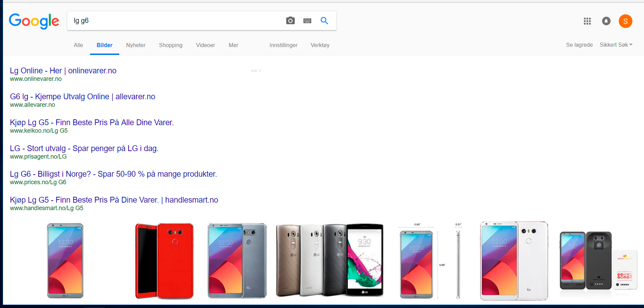Screen dimensions: 644x308
Task: Open the Videoer tab
Action: tap(206, 45)
